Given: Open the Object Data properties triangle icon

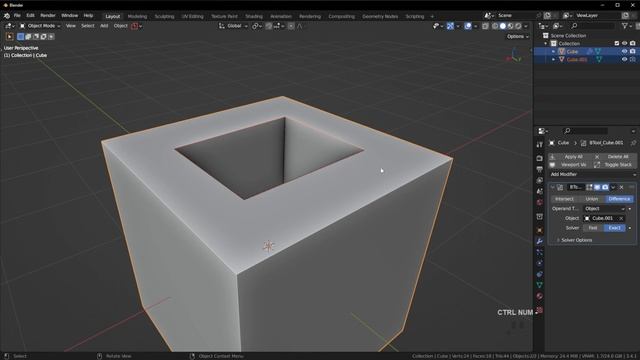Looking at the screenshot, I should [x=540, y=285].
